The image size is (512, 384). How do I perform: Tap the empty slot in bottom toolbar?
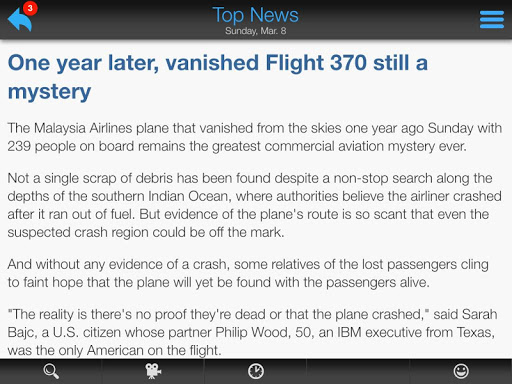(x=358, y=371)
